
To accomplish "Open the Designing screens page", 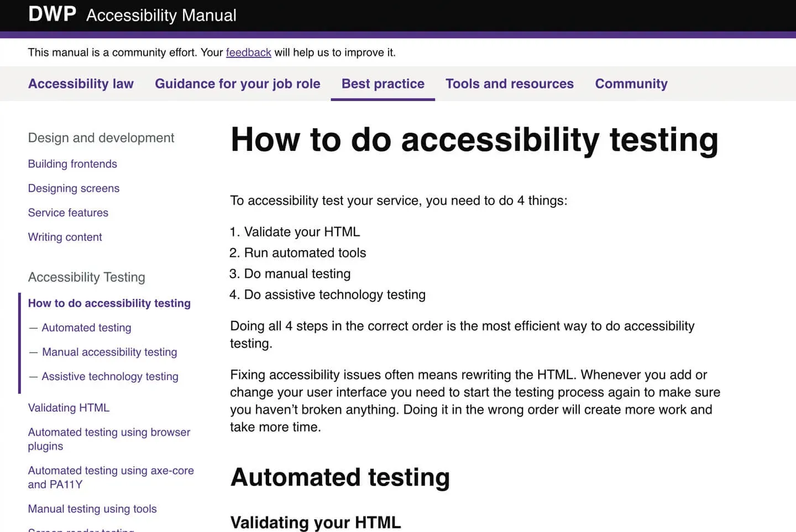I will pos(74,188).
